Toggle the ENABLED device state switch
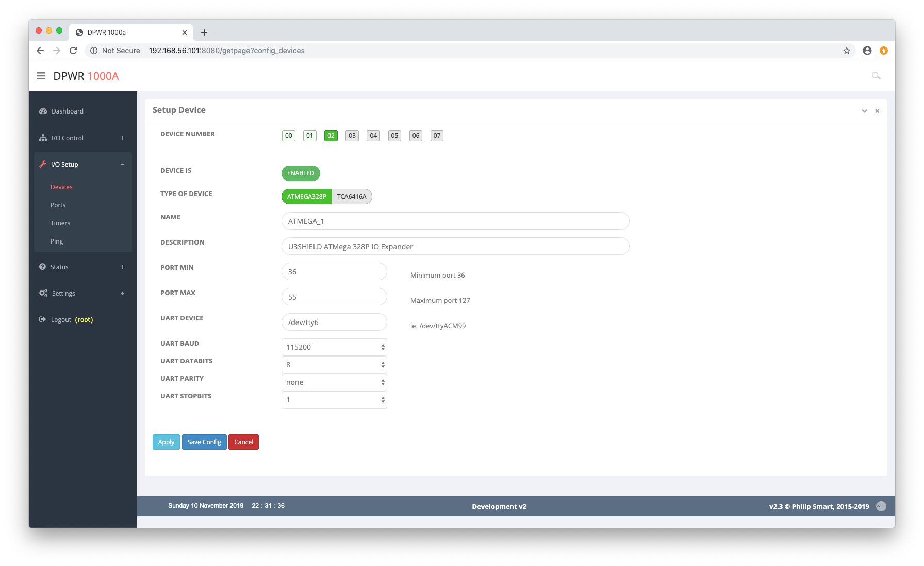 301,173
